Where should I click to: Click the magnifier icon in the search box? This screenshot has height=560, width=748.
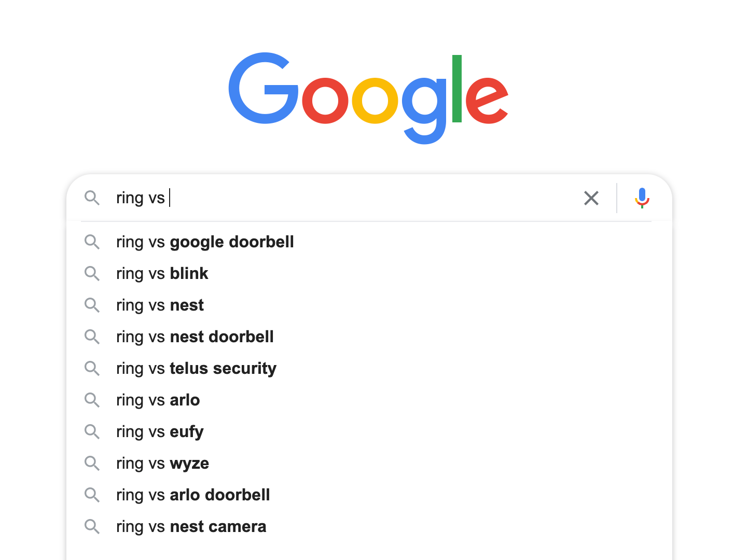pos(92,198)
